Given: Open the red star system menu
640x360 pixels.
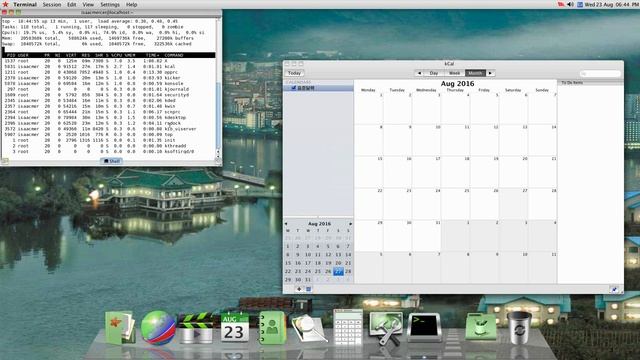Looking at the screenshot, I should click(5, 4).
